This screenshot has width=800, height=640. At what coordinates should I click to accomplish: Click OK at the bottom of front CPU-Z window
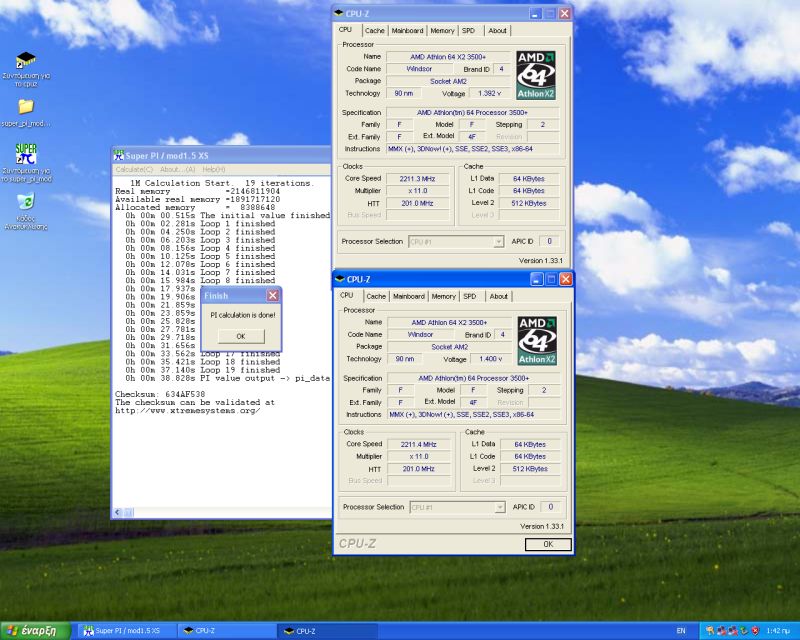click(x=548, y=544)
